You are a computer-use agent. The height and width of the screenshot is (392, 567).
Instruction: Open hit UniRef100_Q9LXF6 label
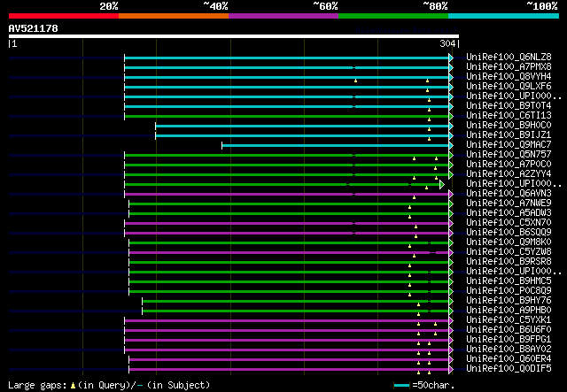[x=509, y=87]
